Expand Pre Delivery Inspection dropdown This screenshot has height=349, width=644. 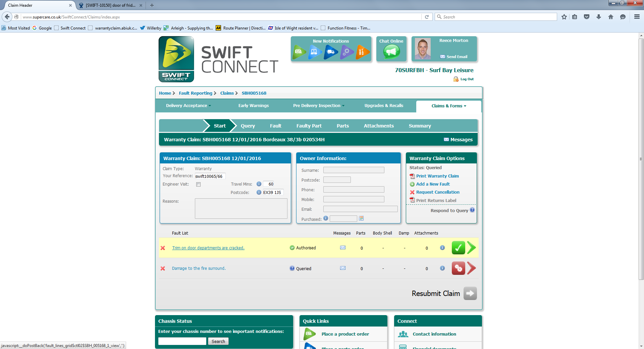click(319, 105)
